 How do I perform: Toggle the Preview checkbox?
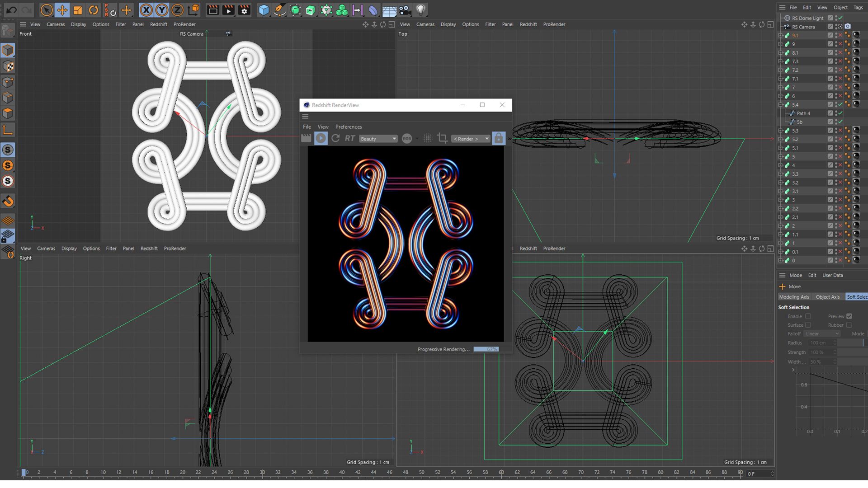[x=849, y=316]
